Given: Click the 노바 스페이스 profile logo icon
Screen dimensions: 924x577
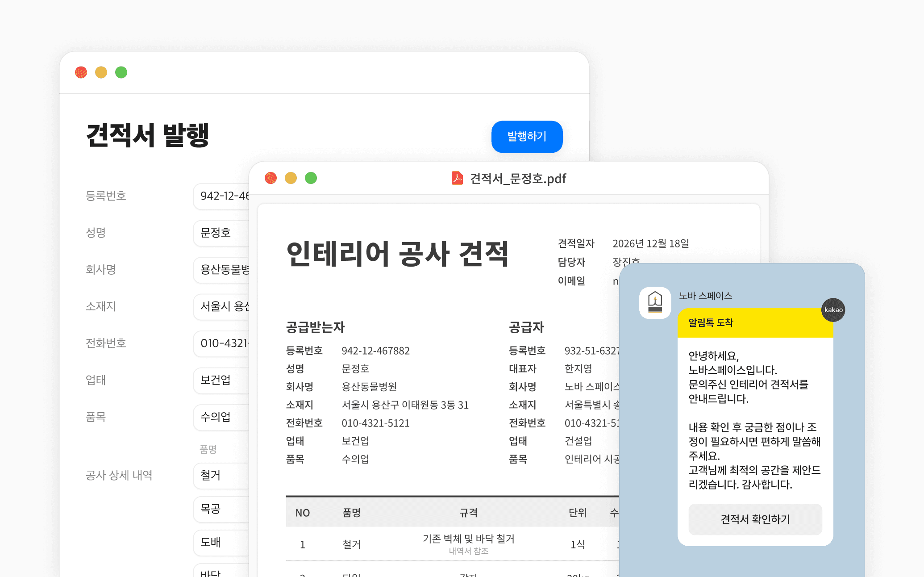Looking at the screenshot, I should click(655, 303).
